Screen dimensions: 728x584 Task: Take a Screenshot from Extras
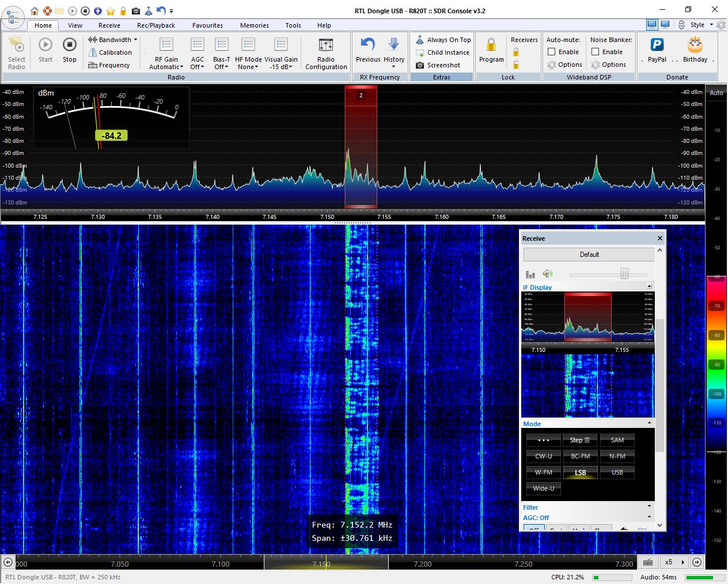click(x=437, y=65)
